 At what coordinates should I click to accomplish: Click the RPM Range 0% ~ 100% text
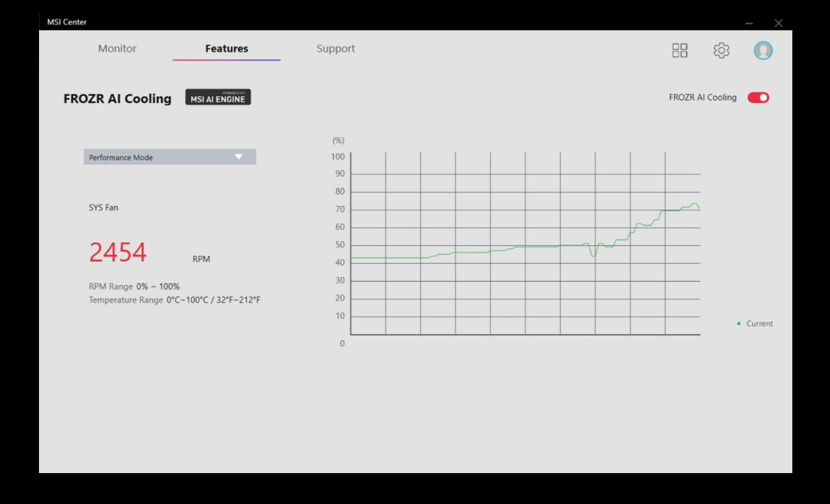[135, 286]
